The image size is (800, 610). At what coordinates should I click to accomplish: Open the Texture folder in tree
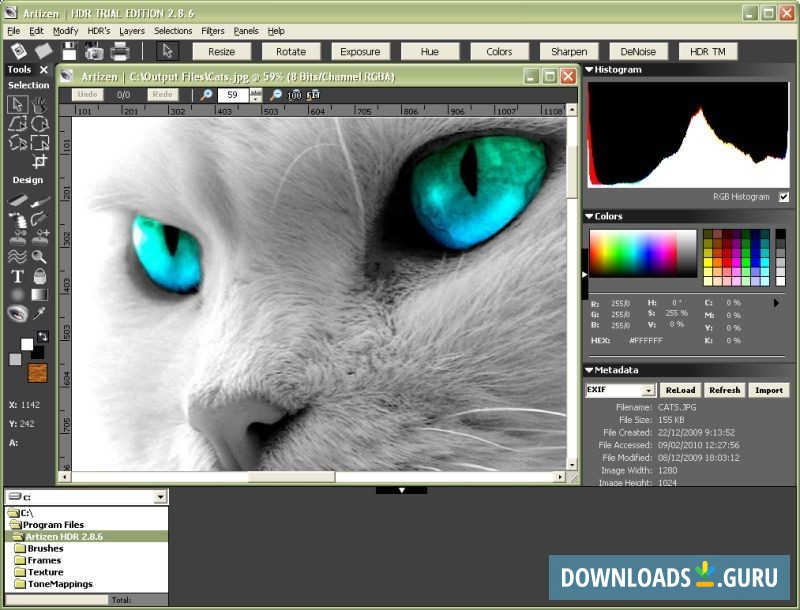pyautogui.click(x=45, y=572)
